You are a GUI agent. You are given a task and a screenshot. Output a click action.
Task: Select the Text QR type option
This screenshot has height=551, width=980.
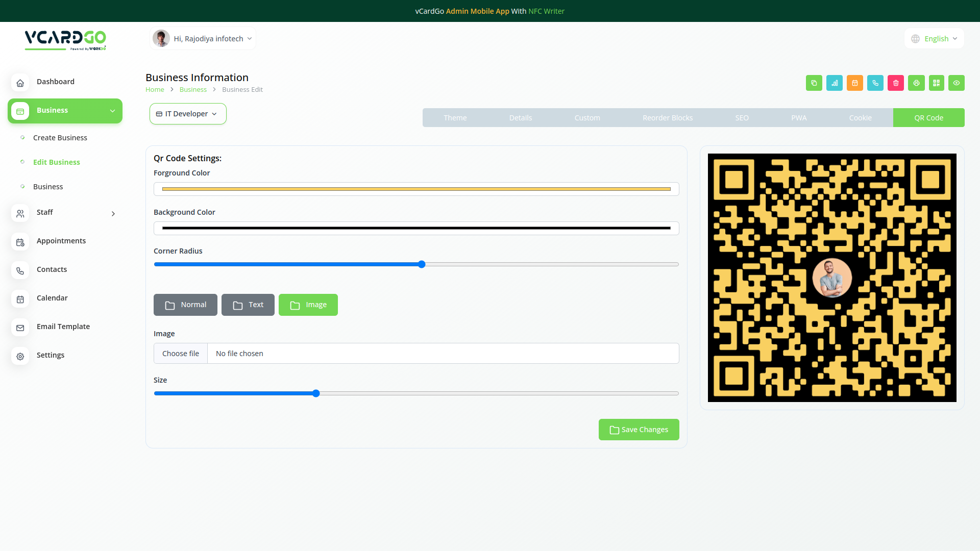248,305
